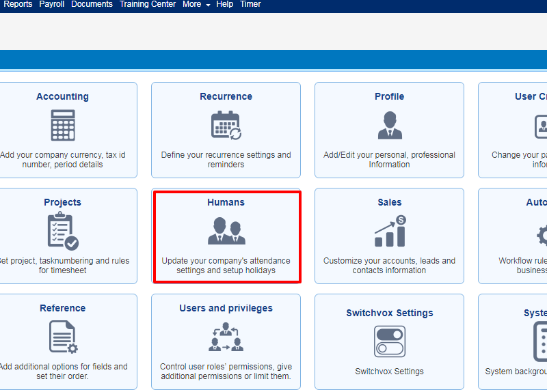The image size is (547, 392).
Task: Click the 'Switchvox Settings' caption below icon
Action: (x=389, y=372)
